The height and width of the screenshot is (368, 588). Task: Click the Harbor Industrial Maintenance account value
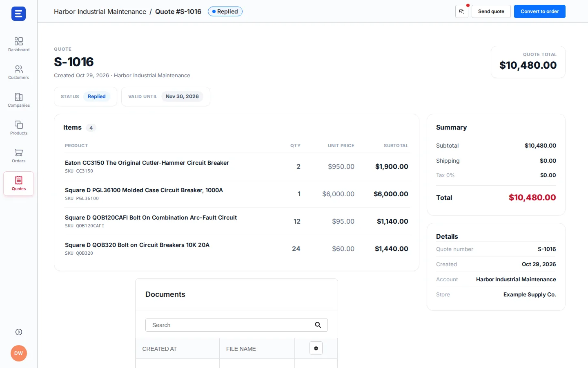coord(516,279)
